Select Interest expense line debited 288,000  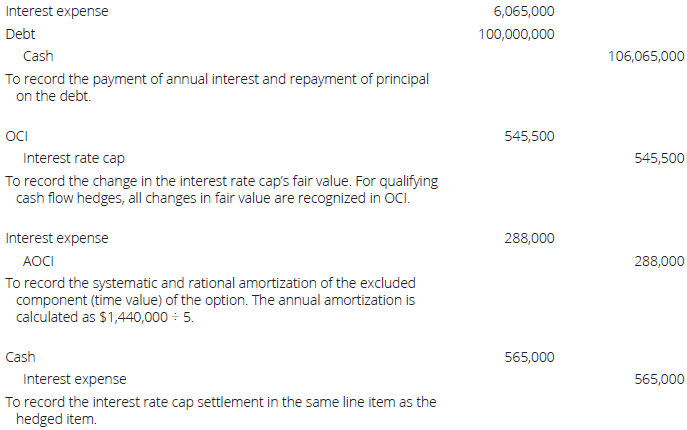tap(57, 238)
